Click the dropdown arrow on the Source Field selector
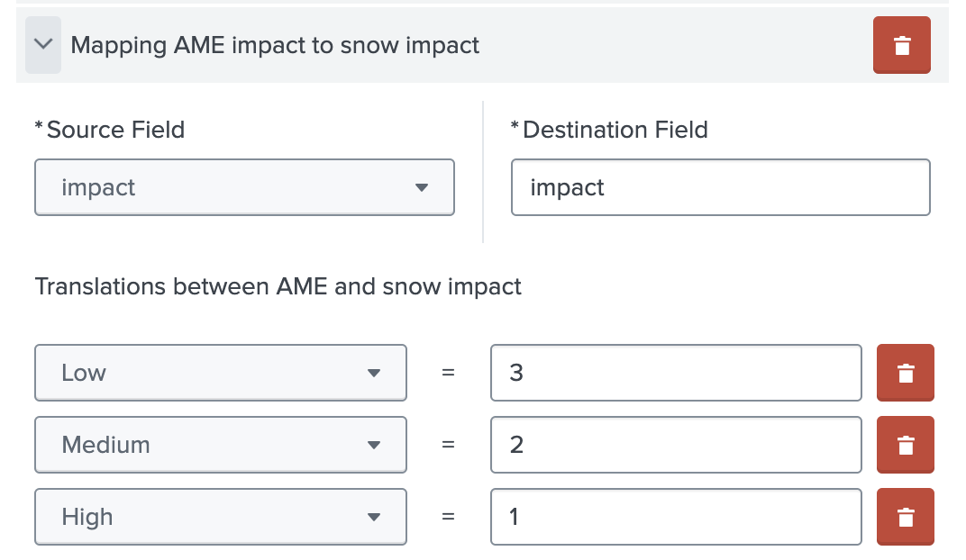The height and width of the screenshot is (560, 966). 422,187
